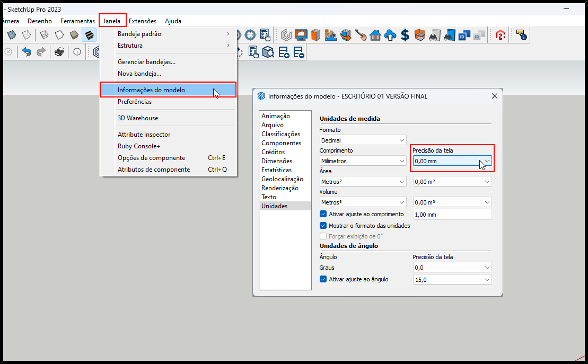Click the cube with magnifier icon

pos(268,52)
